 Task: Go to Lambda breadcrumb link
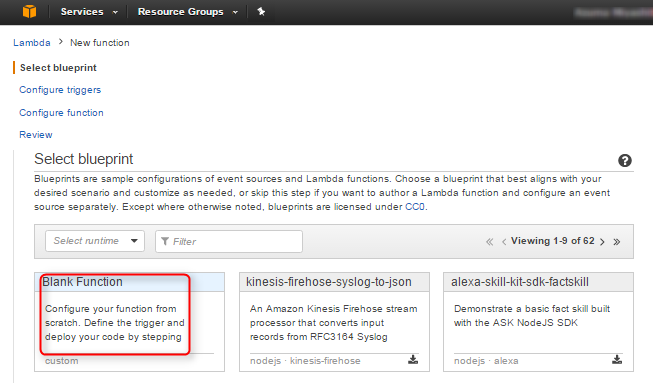click(32, 42)
